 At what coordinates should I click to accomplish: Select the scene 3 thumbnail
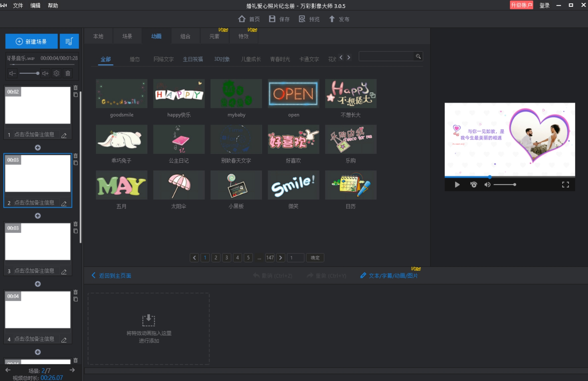click(38, 242)
